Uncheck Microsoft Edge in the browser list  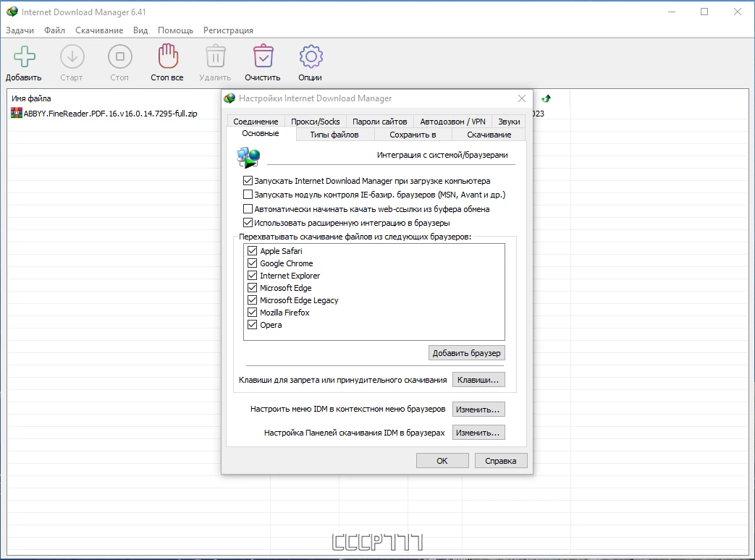coord(252,288)
